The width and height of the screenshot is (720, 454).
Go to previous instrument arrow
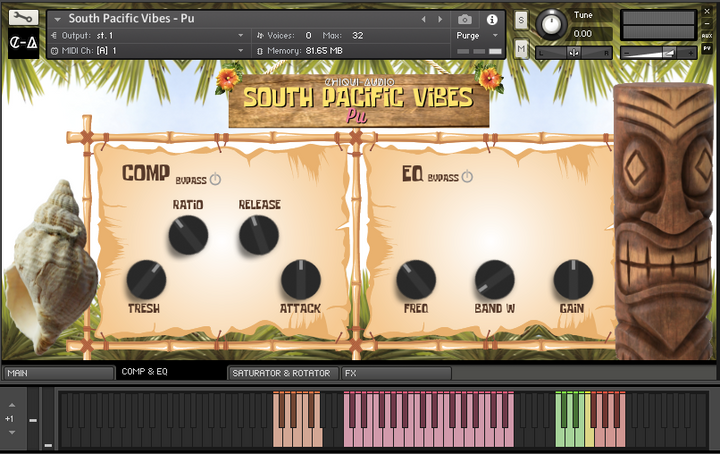(424, 19)
